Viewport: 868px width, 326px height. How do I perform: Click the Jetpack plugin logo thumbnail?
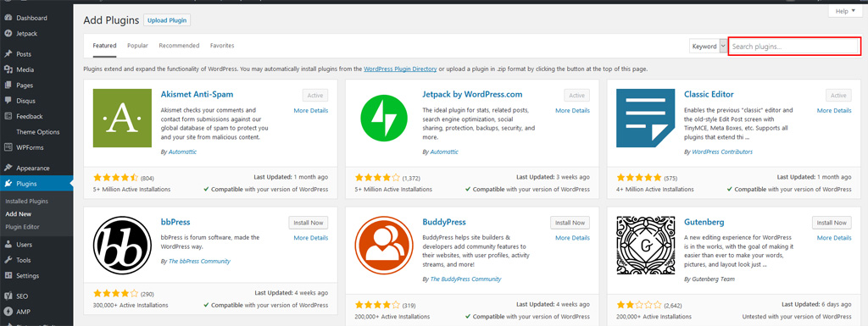pos(384,119)
